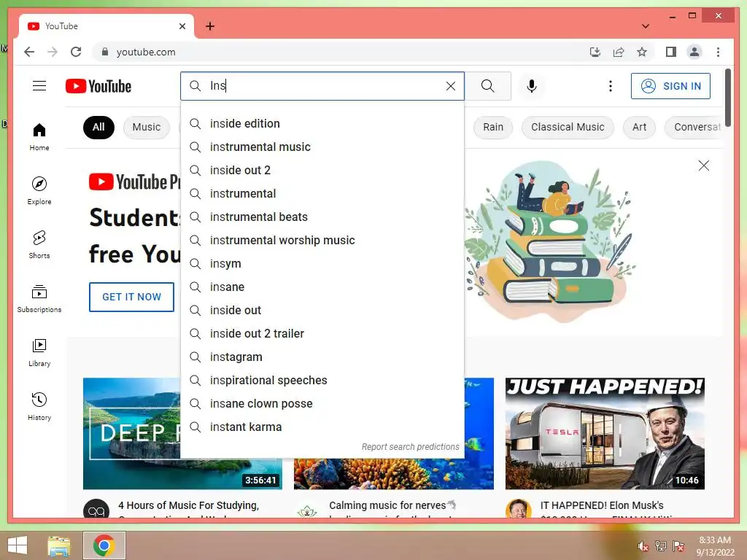Select the Art filter chip

pos(639,127)
